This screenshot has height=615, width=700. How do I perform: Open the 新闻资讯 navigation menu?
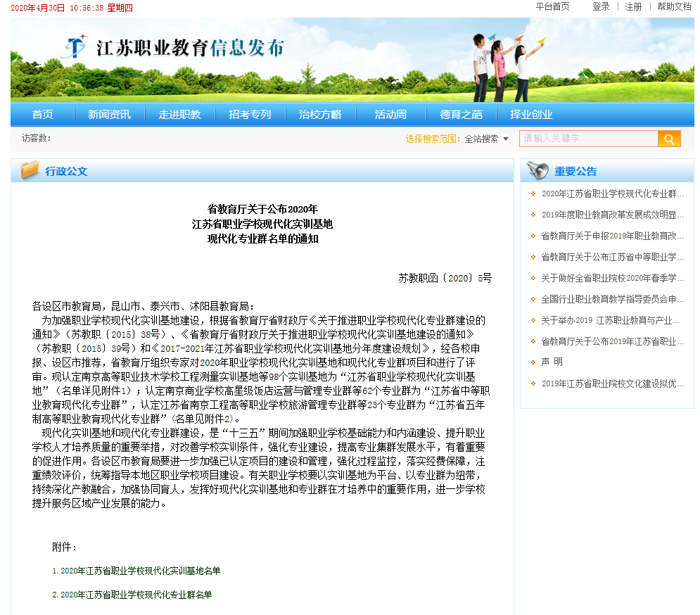pyautogui.click(x=109, y=115)
